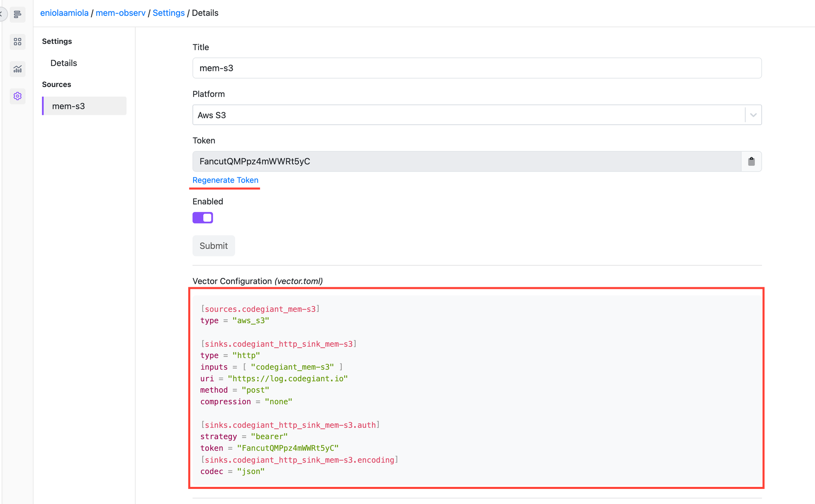815x504 pixels.
Task: Select mem-s3 under Sources
Action: [68, 106]
